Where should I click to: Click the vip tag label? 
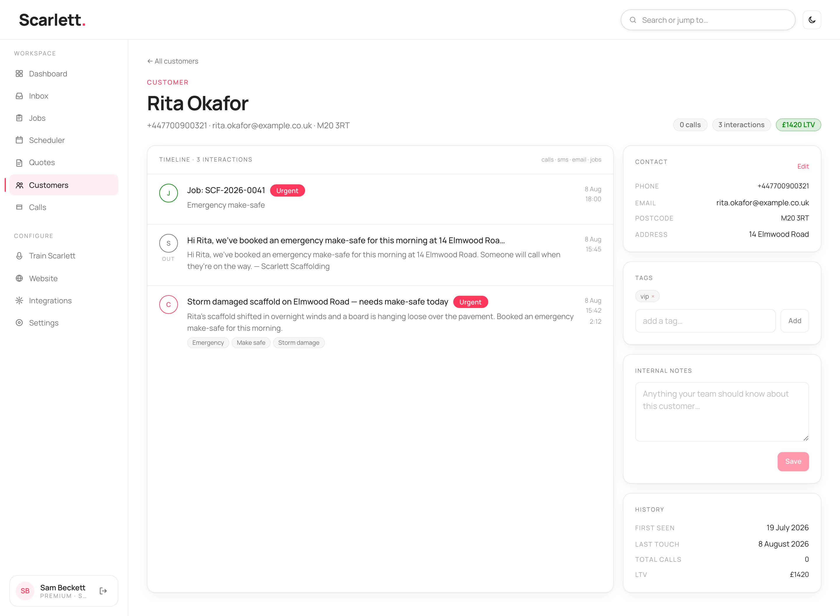coord(644,296)
